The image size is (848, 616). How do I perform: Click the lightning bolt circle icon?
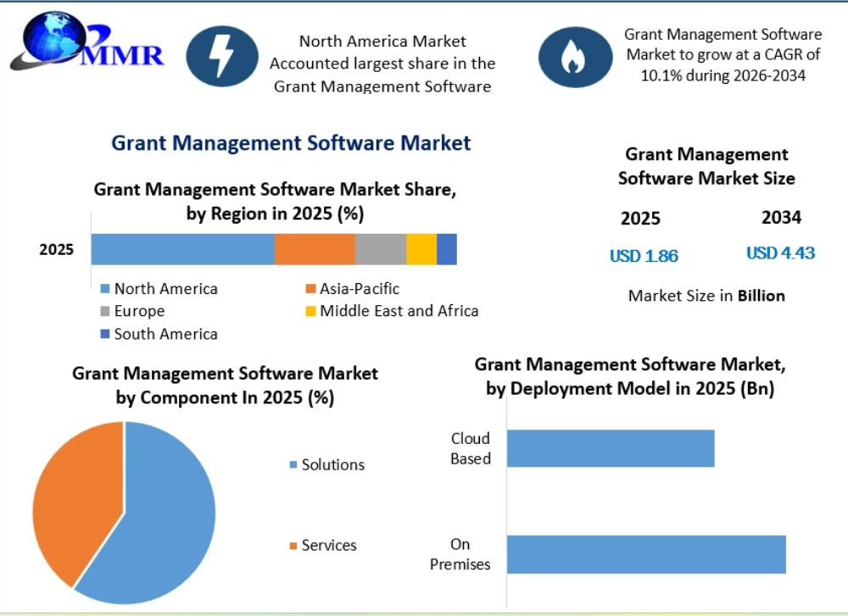point(222,56)
